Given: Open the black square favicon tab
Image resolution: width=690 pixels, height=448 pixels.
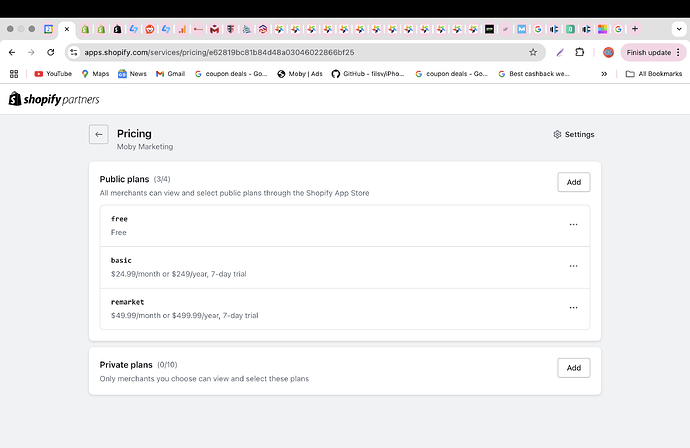Looking at the screenshot, I should [489, 29].
